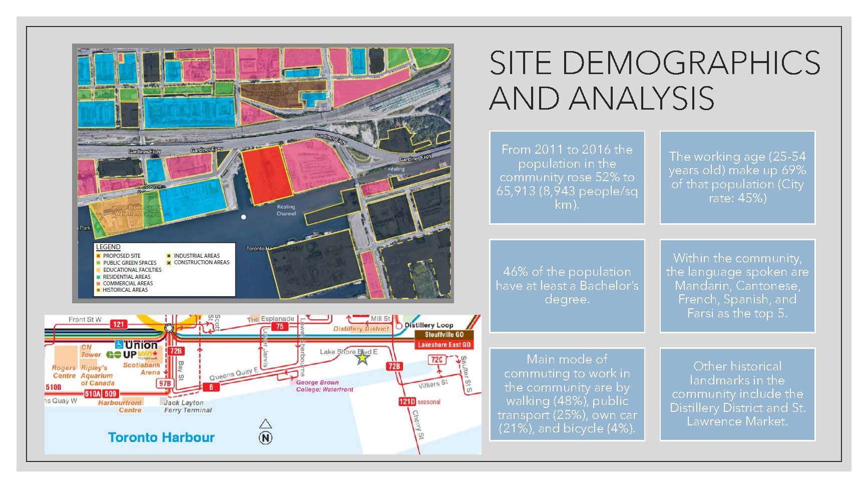The height and width of the screenshot is (488, 868).
Task: Click the red proposed site area on map
Action: coord(267,175)
